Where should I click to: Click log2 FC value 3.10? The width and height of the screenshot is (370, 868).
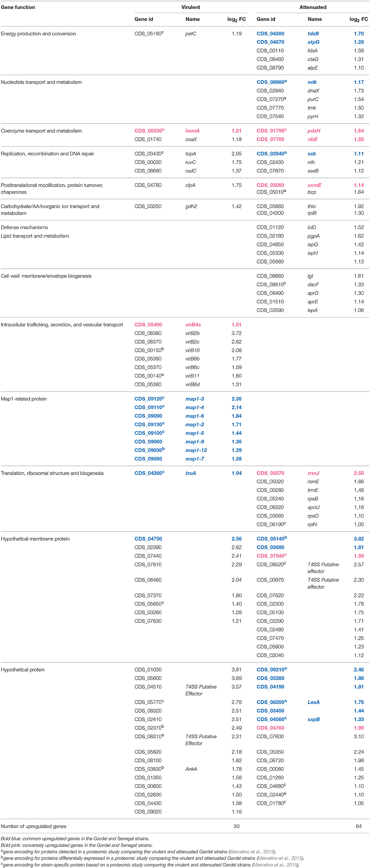point(359,736)
